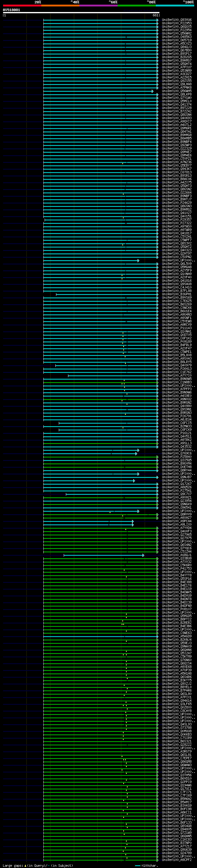This screenshot has width=197, height=868.
Task: Click the short alignment bar for UniRef100_Q769C6
Action: tap(90, 454)
